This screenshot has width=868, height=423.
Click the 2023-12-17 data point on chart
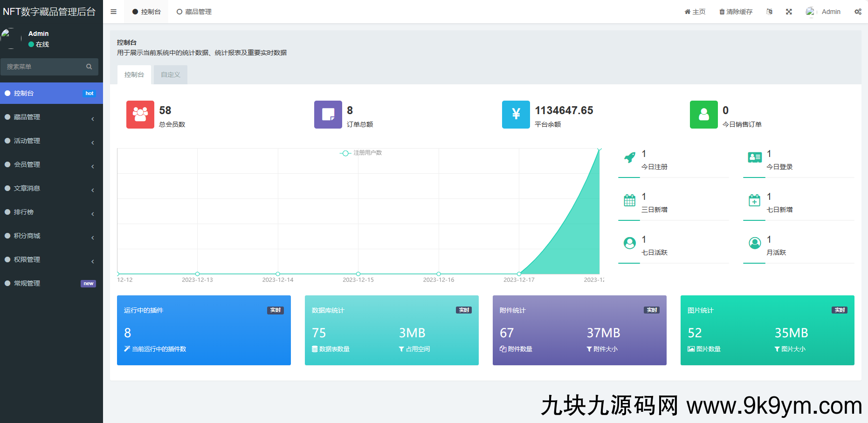tap(519, 274)
